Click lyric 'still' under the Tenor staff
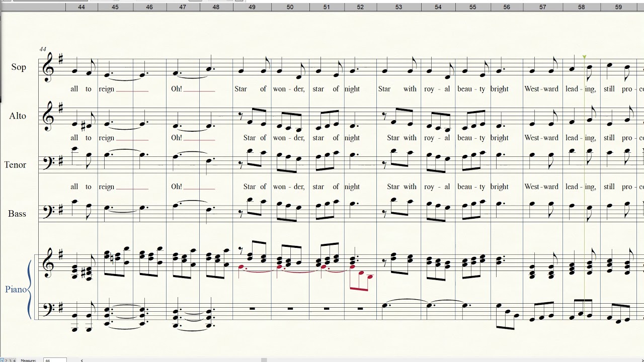 (x=609, y=187)
